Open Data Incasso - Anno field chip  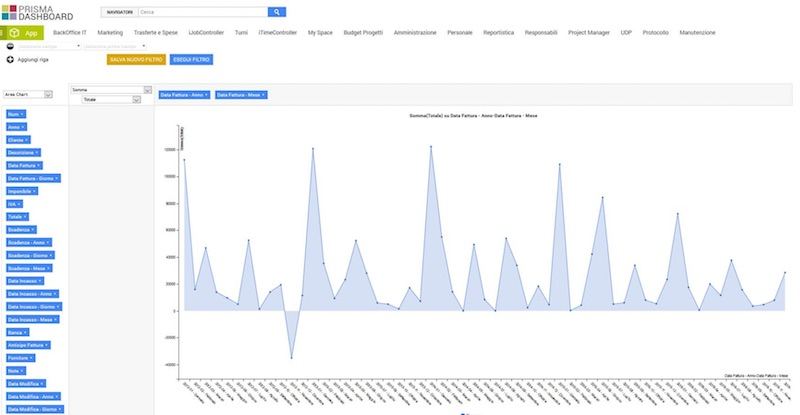click(33, 294)
